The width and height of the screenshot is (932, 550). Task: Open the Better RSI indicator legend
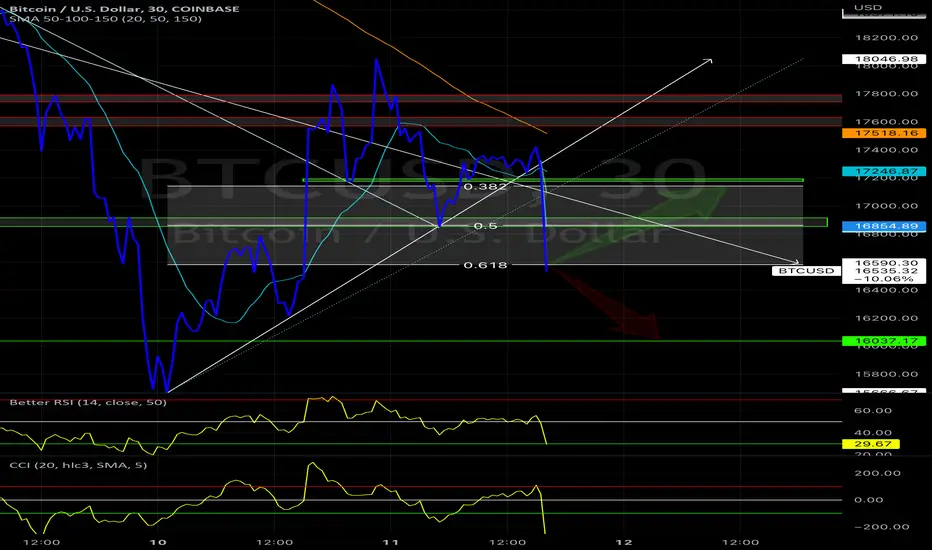[x=88, y=403]
